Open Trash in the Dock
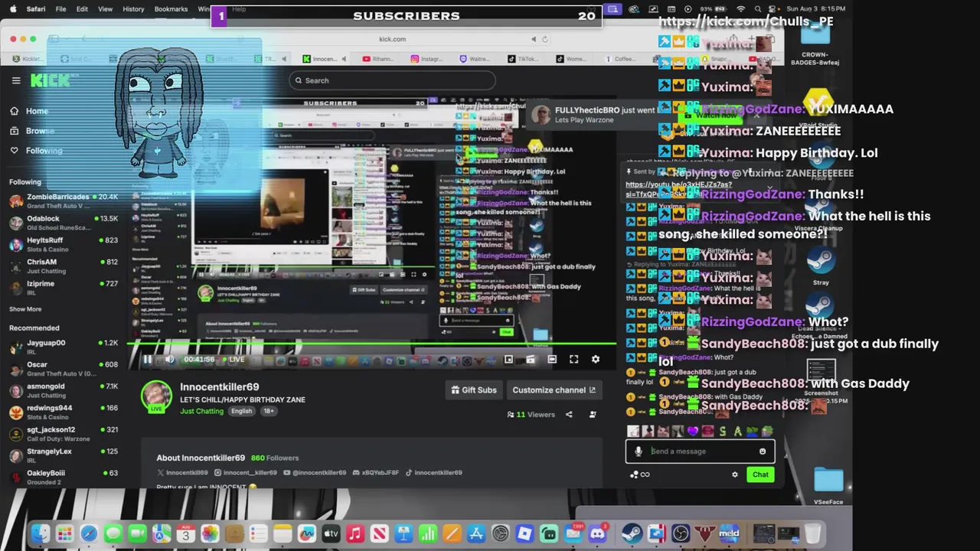Viewport: 980px width, 551px height. tap(813, 533)
